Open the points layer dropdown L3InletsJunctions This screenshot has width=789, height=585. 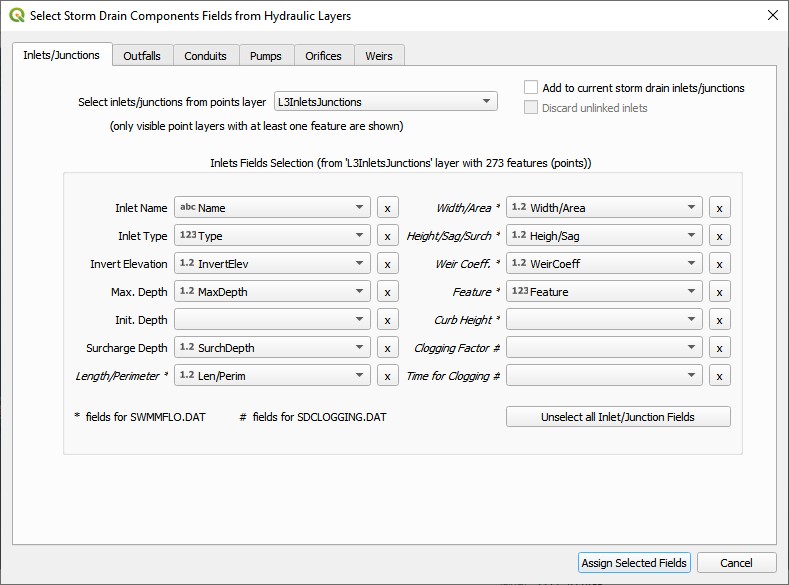click(385, 101)
